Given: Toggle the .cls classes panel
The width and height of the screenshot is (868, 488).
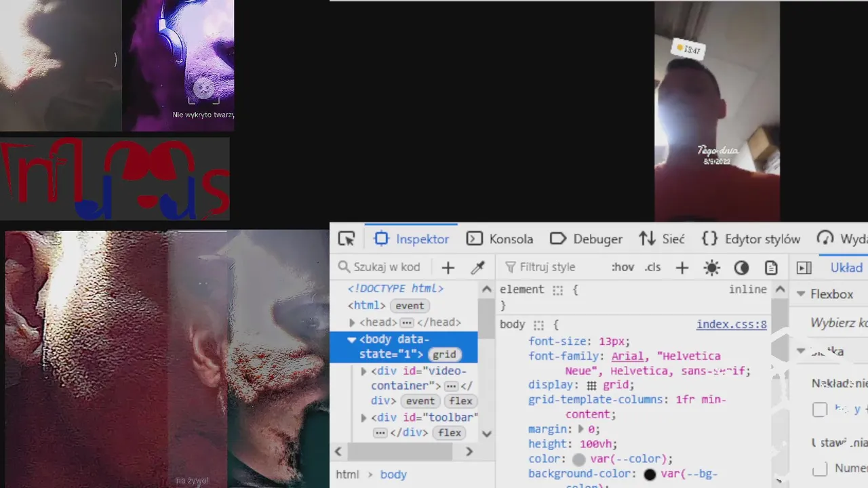Looking at the screenshot, I should tap(652, 267).
